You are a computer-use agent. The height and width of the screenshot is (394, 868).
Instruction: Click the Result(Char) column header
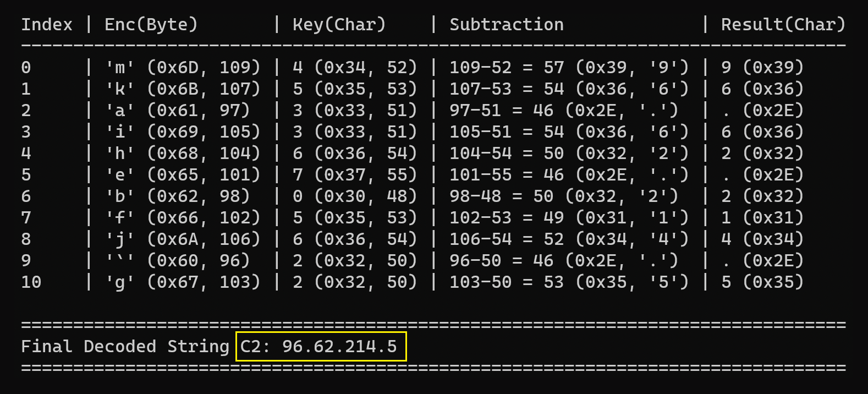[783, 25]
